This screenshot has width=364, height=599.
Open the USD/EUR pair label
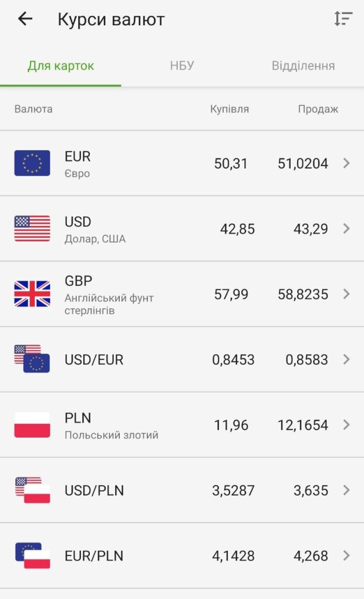(x=94, y=359)
